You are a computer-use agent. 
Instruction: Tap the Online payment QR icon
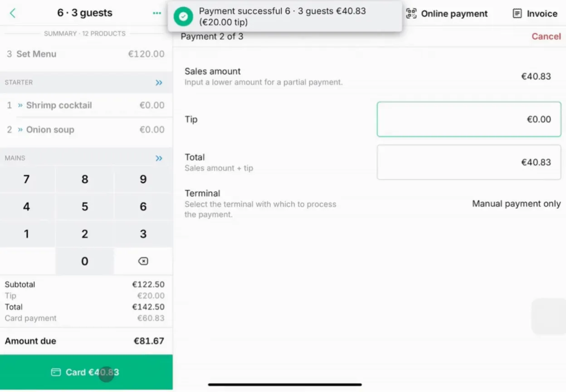tap(411, 14)
